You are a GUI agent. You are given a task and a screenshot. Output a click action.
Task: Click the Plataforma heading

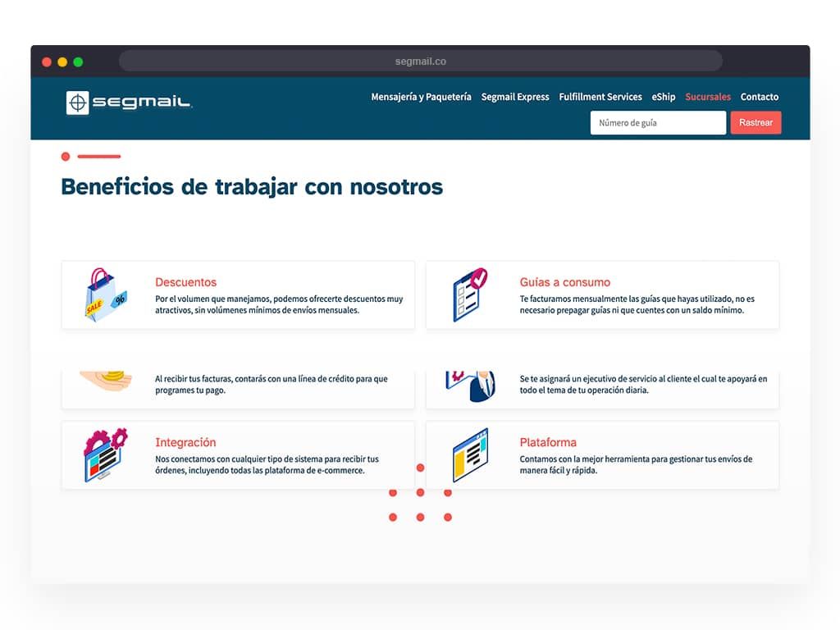548,442
